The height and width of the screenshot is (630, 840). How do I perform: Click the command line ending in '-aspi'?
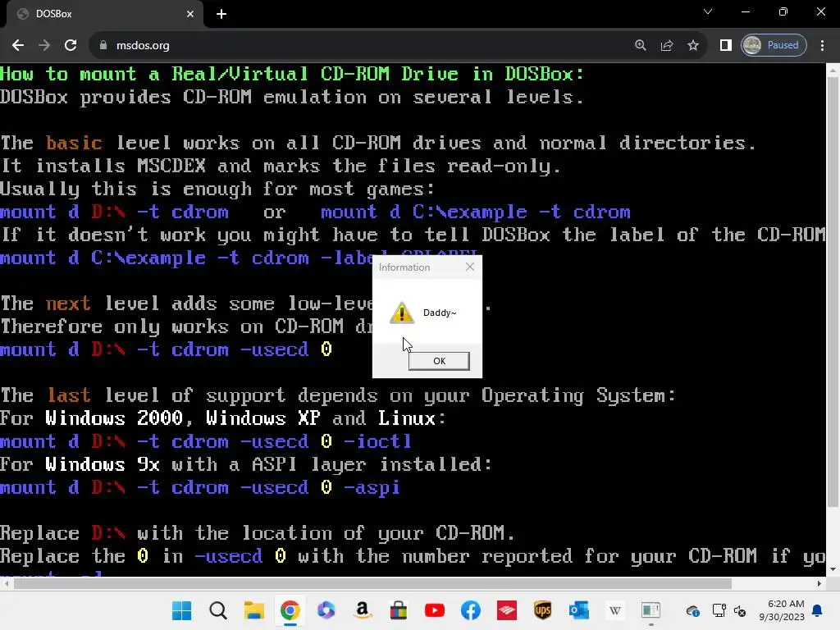[x=200, y=487]
